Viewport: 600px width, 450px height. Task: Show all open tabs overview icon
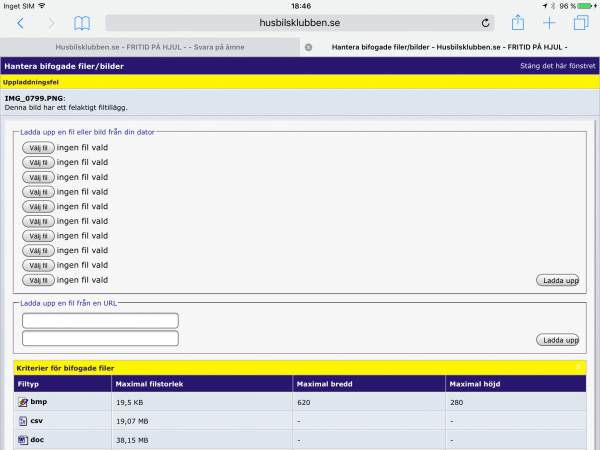coord(580,23)
